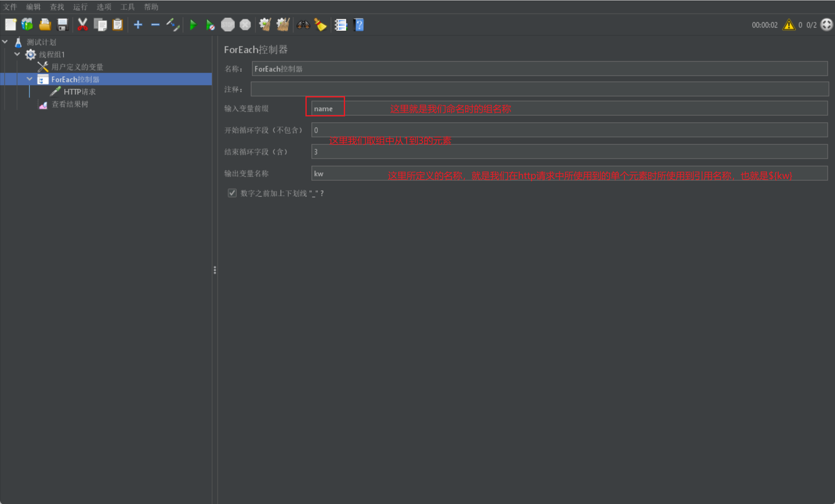Image resolution: width=835 pixels, height=504 pixels.
Task: Collapse the 测试计划 tree node
Action: (5, 42)
